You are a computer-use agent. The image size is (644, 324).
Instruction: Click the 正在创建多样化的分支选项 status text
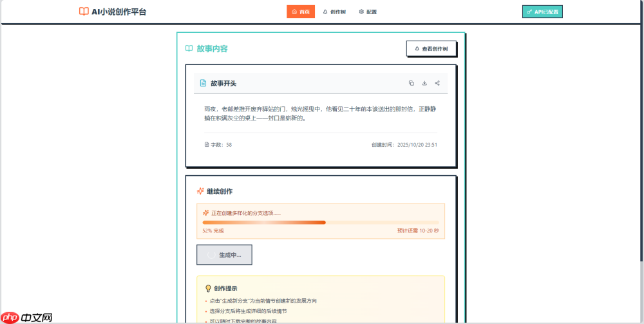coord(246,213)
